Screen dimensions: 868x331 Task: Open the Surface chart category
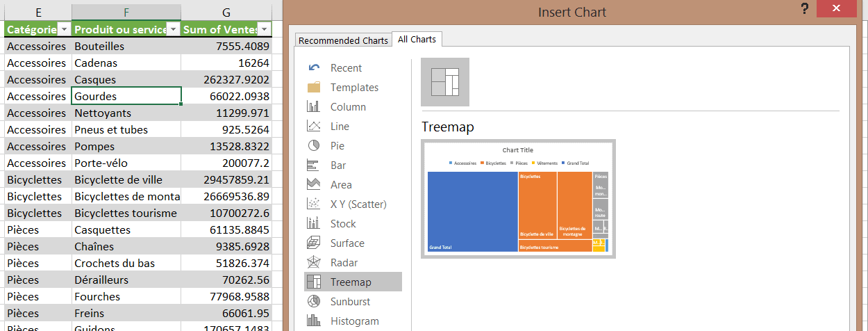click(347, 243)
